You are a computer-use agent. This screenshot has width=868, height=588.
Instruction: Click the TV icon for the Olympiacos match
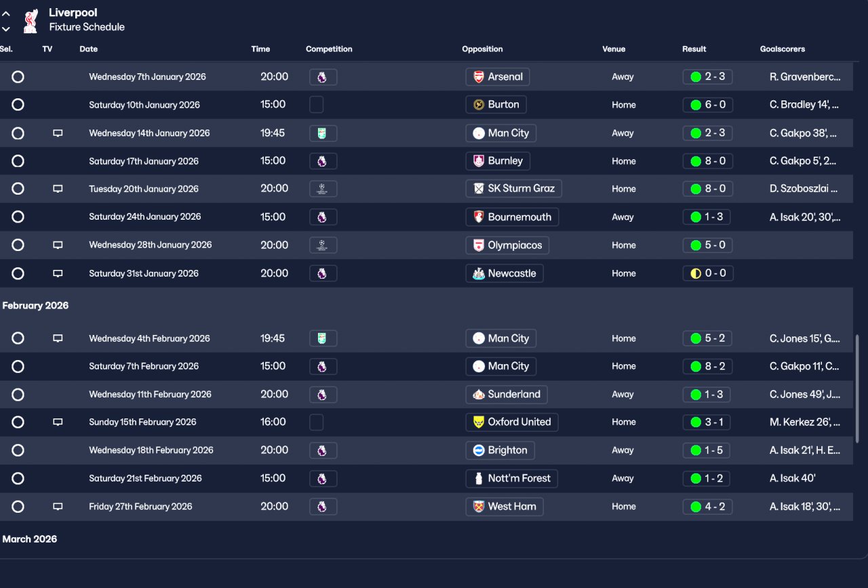coord(58,246)
